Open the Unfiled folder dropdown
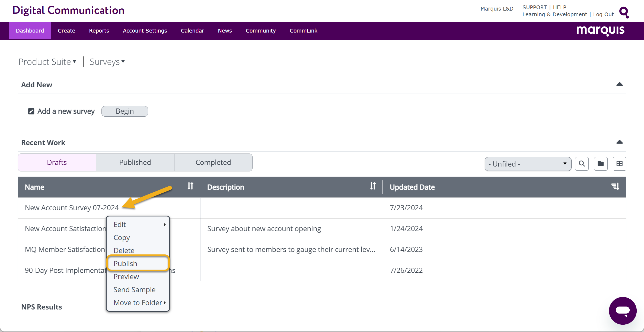Viewport: 644px width, 332px height. [x=528, y=164]
